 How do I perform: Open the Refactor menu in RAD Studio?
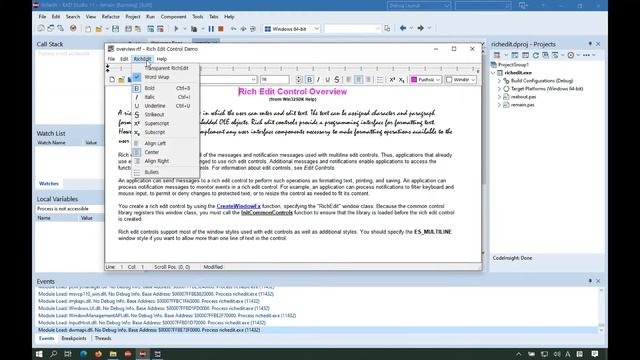111,17
